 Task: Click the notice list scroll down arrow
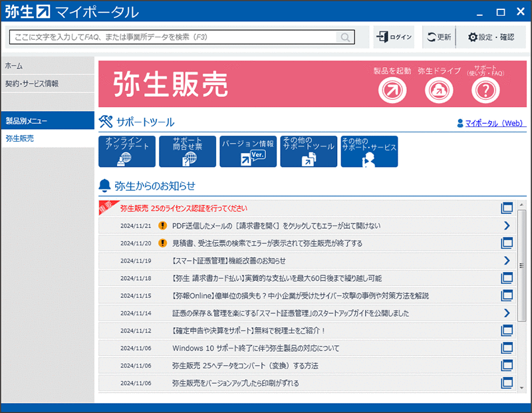521,388
